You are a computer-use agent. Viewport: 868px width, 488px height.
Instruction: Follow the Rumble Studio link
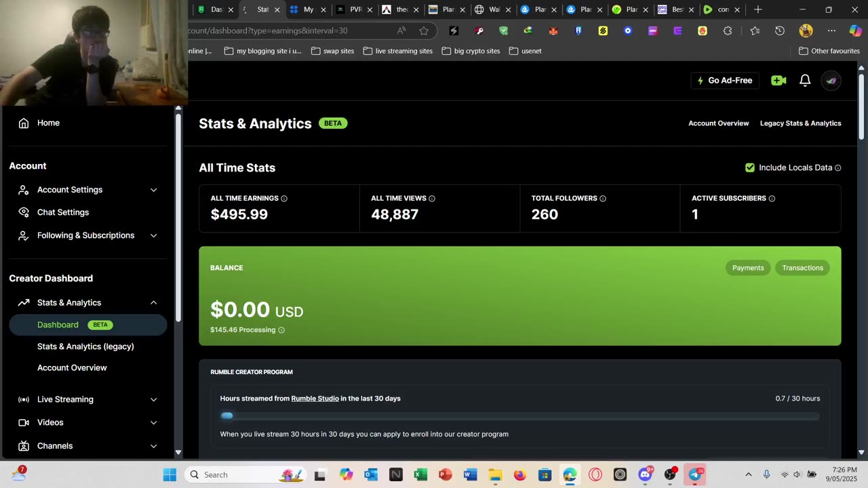315,399
